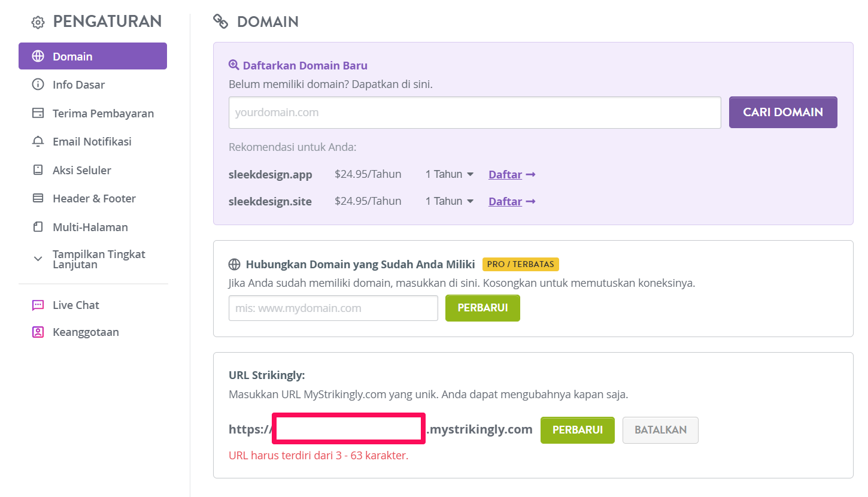Click the bell icon beside Email Notifikasi

tap(38, 141)
